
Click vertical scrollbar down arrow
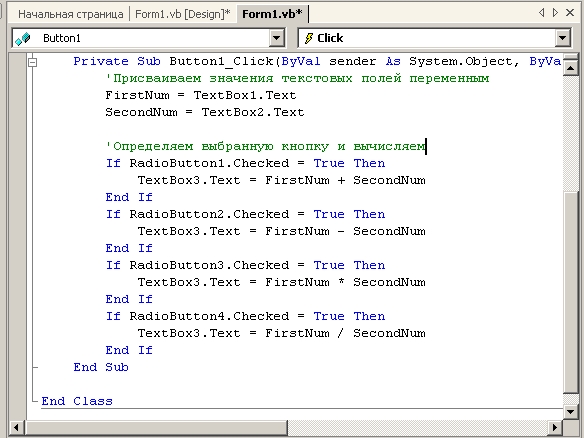[570, 412]
